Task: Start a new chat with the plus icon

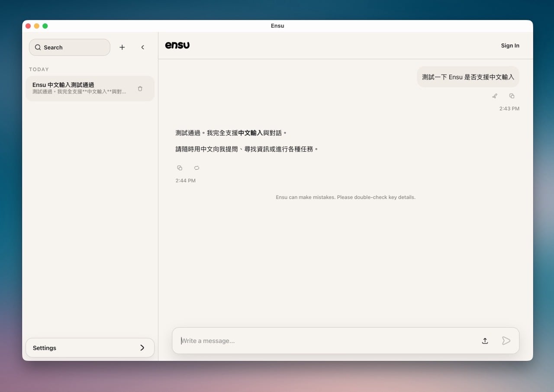Action: pyautogui.click(x=122, y=48)
